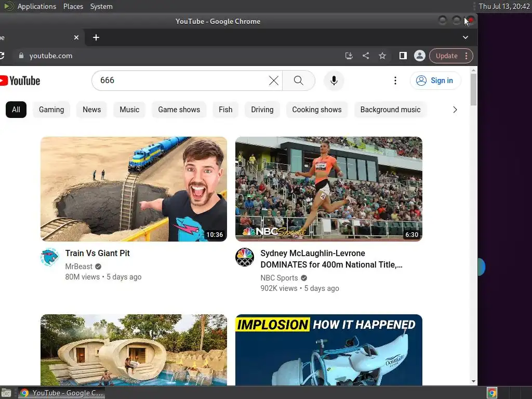Click the magnifier search button
This screenshot has height=399, width=532.
coord(299,81)
